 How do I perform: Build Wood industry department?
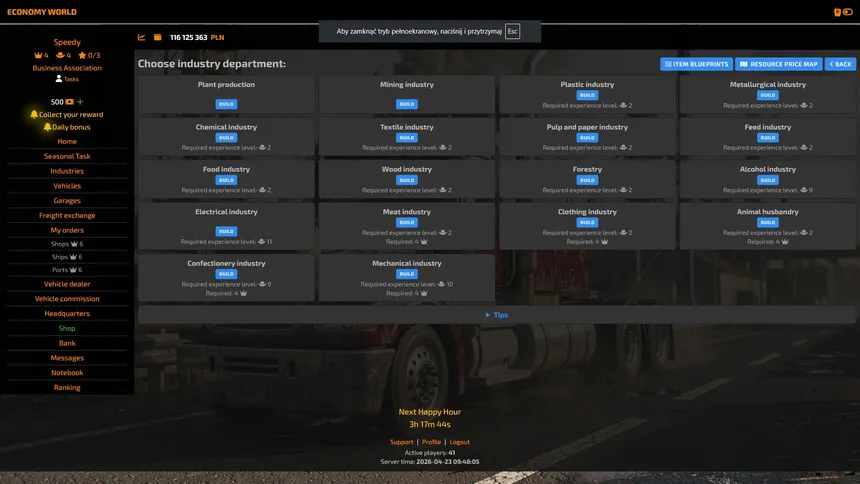pos(406,180)
